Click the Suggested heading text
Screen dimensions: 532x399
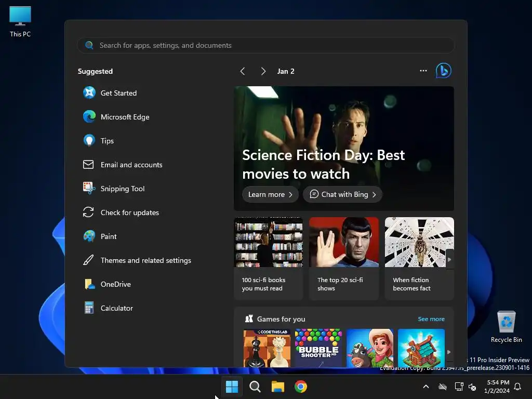(x=96, y=71)
